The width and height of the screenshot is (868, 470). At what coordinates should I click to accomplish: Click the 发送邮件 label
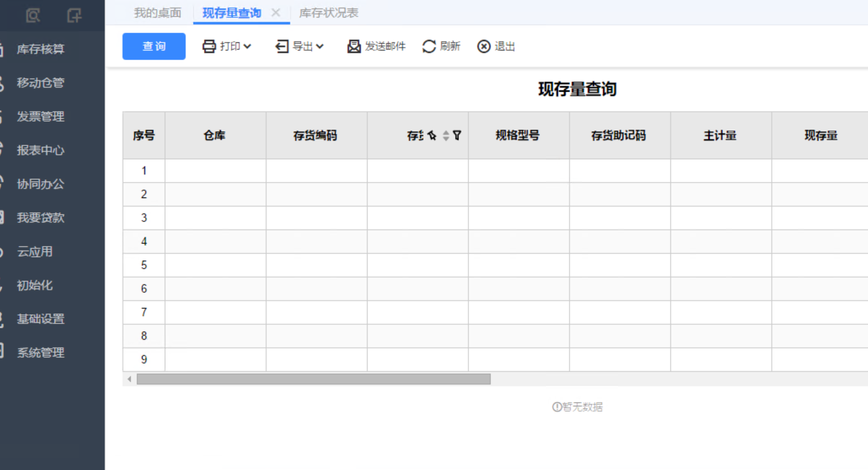385,46
